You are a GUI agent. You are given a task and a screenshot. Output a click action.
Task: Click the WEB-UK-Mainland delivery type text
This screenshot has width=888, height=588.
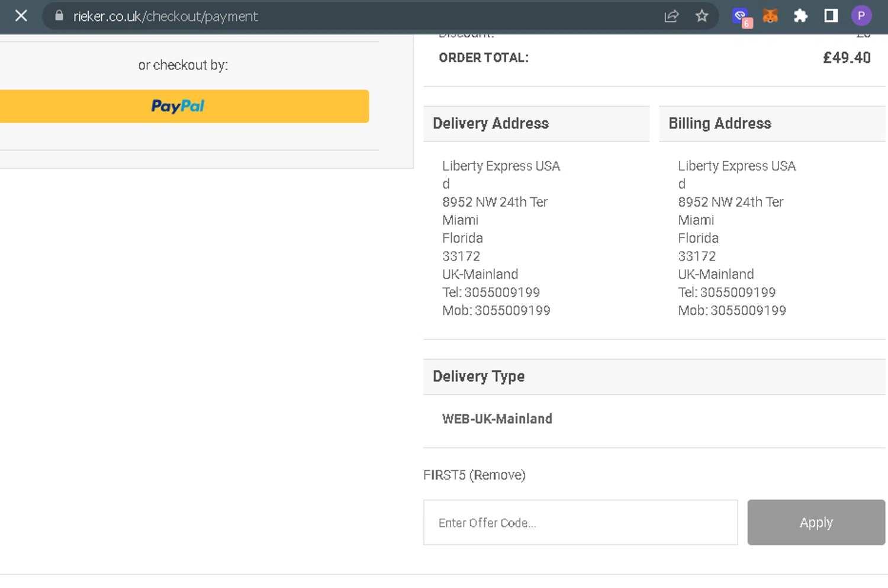[x=497, y=419]
